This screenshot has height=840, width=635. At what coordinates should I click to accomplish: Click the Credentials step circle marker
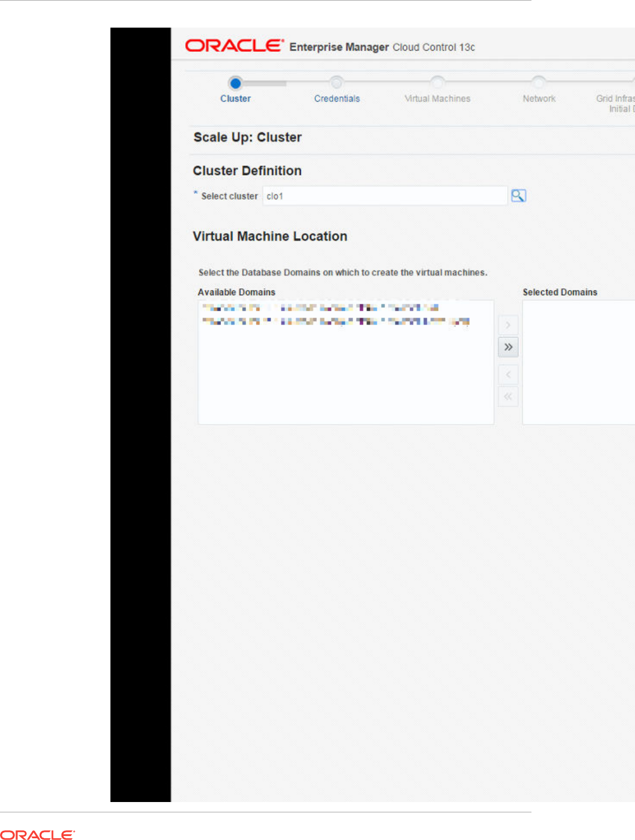[x=336, y=82]
